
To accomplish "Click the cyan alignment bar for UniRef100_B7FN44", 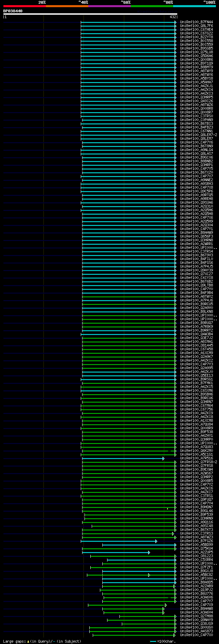I will [129, 22].
